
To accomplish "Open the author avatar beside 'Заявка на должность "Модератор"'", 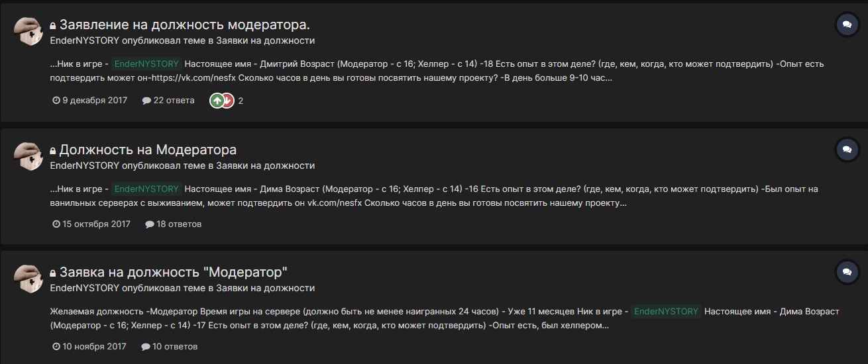I will [x=28, y=278].
